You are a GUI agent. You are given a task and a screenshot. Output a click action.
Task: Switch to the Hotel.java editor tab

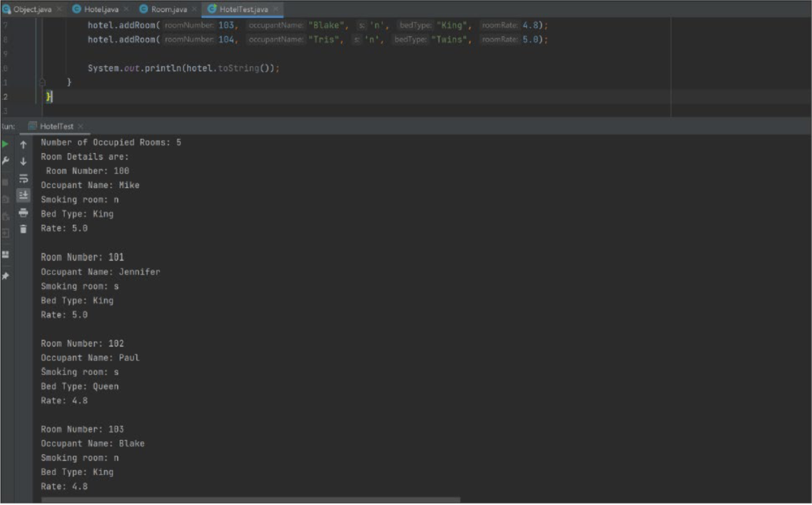pyautogui.click(x=101, y=9)
